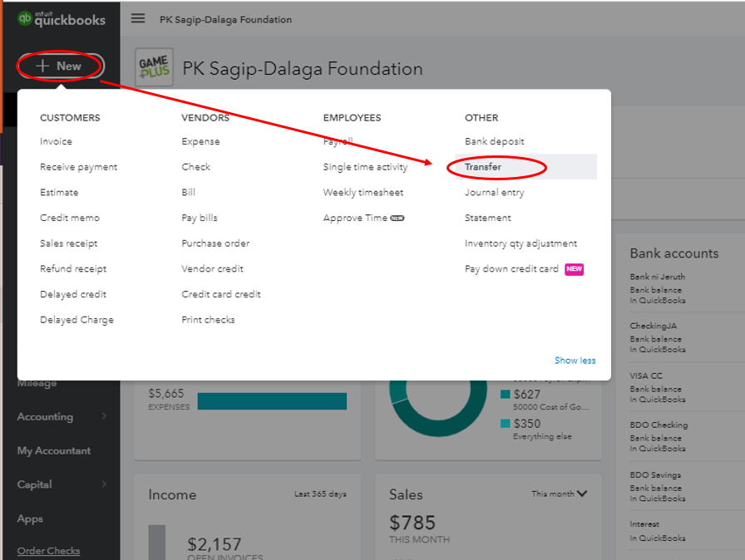
Task: Select Delayed credit
Action: pos(73,294)
